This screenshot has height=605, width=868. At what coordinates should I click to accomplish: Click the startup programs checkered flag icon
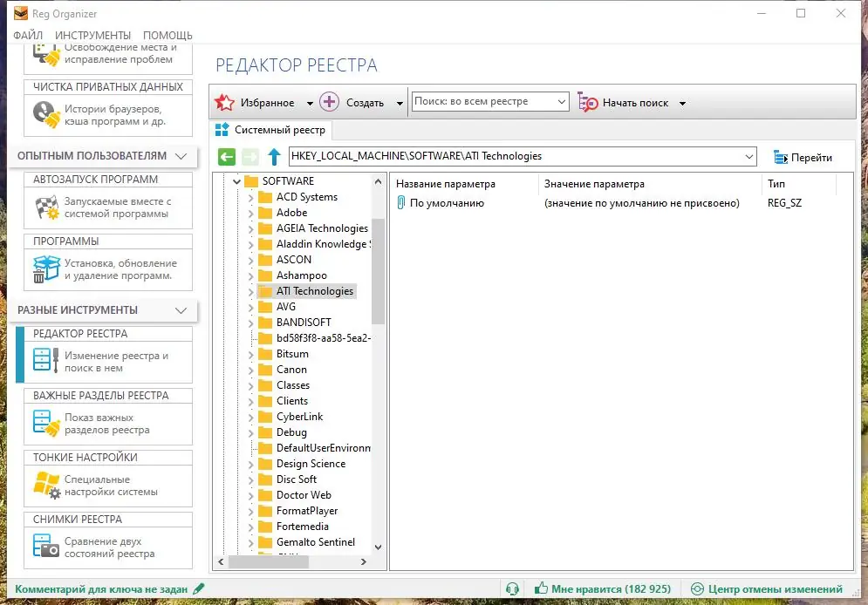point(46,207)
